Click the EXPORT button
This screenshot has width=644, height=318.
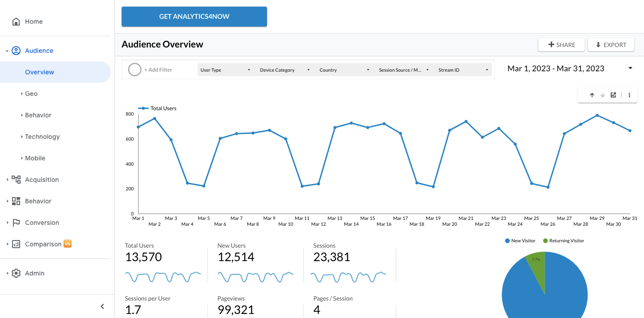(611, 44)
